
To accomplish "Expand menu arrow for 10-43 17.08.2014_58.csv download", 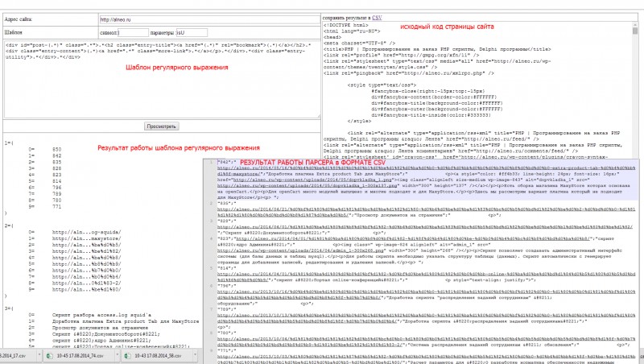I will click(x=195, y=354).
